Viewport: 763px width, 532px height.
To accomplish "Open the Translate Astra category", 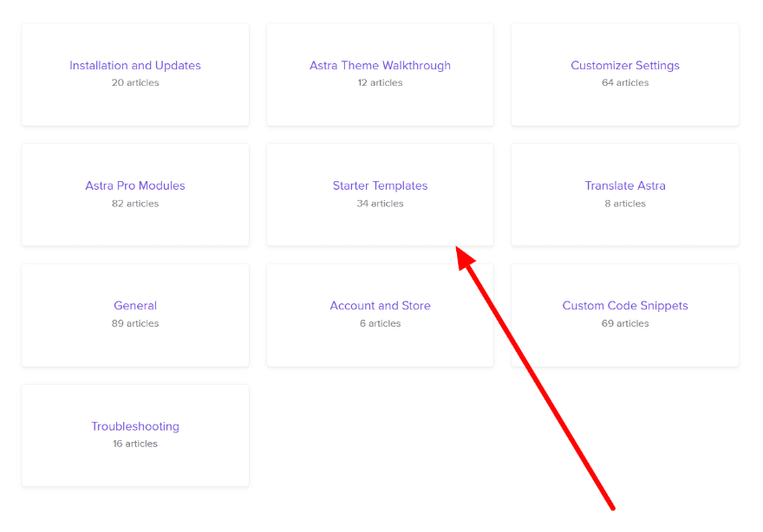I will (625, 185).
